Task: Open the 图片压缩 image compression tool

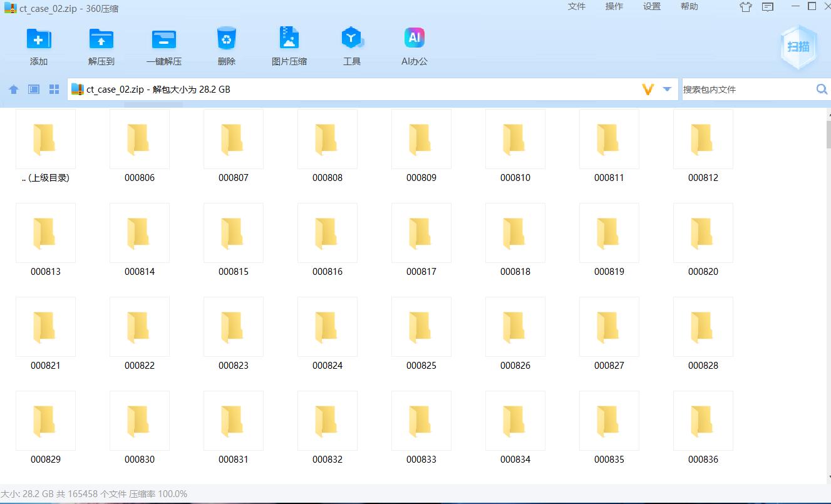Action: pos(289,39)
